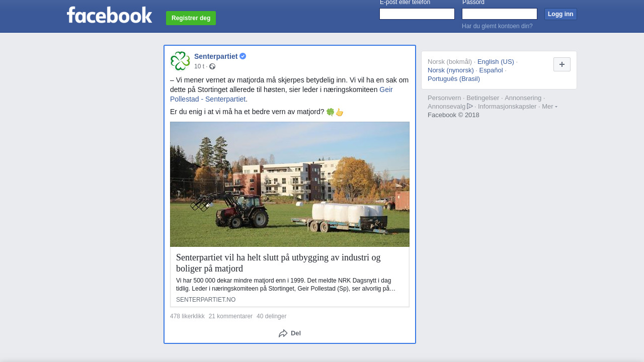Click the Registrer deg button
The image size is (644, 362).
(191, 18)
